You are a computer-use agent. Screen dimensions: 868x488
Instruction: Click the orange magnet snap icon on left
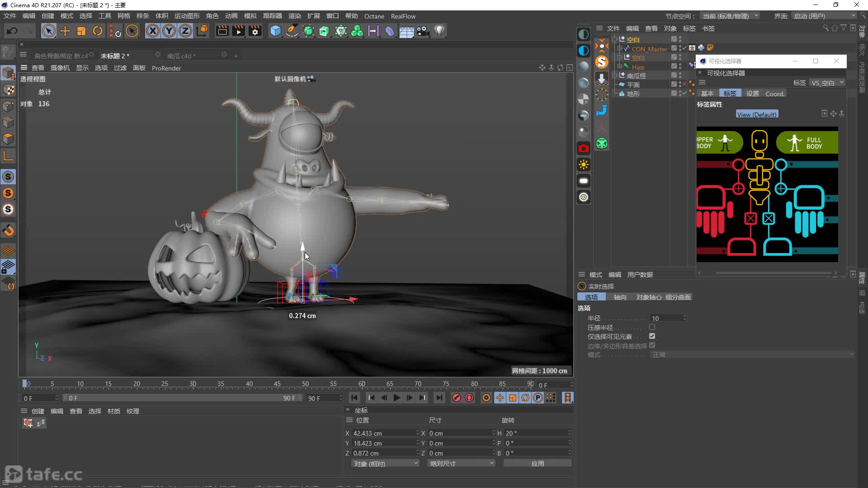tap(9, 230)
